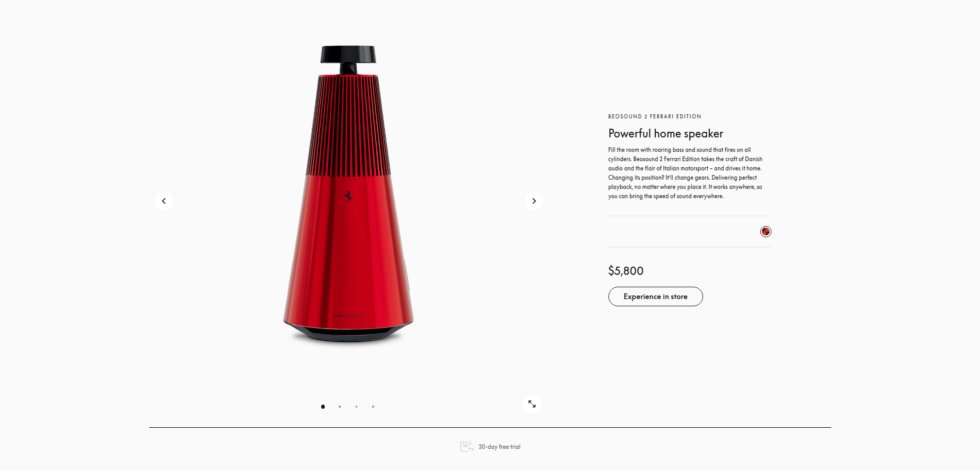This screenshot has height=471, width=980.
Task: Open the 30-day free trial text link
Action: click(499, 447)
